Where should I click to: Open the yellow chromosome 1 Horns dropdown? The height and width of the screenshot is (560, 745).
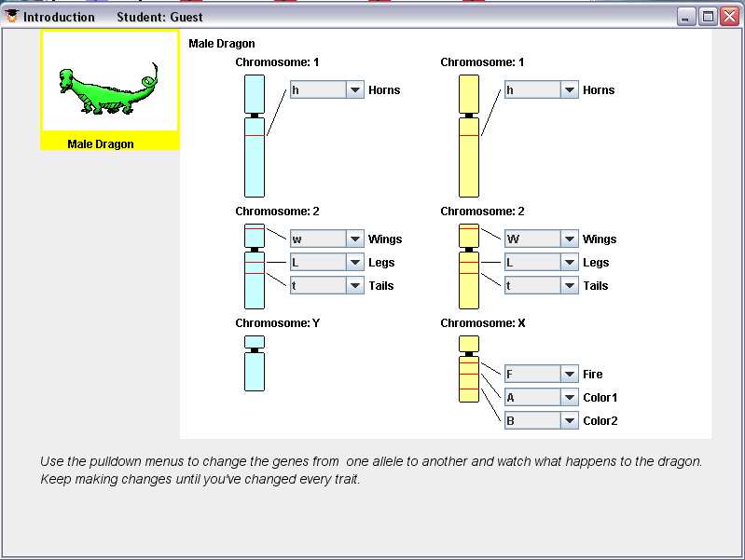click(542, 89)
